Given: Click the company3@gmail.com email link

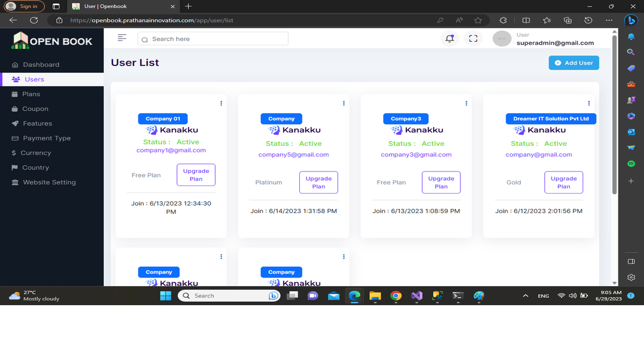Looking at the screenshot, I should [x=416, y=154].
